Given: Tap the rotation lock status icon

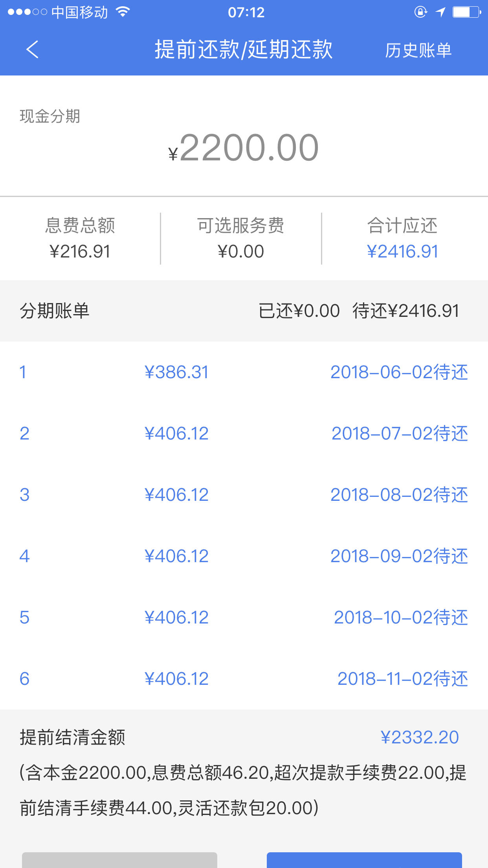Looking at the screenshot, I should 420,12.
